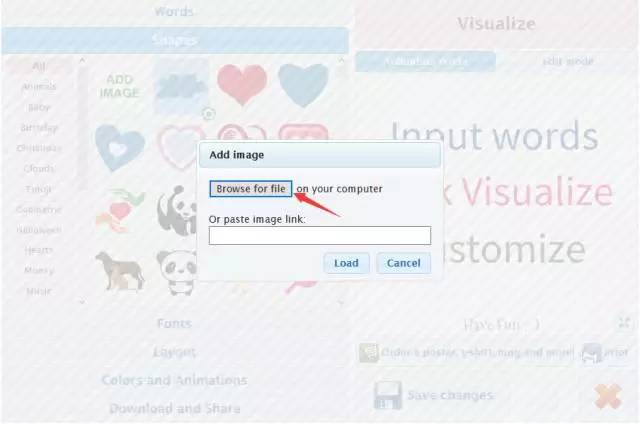Choose the blue cloud shape
Viewport: 640px width, 425px height.
(x=180, y=87)
